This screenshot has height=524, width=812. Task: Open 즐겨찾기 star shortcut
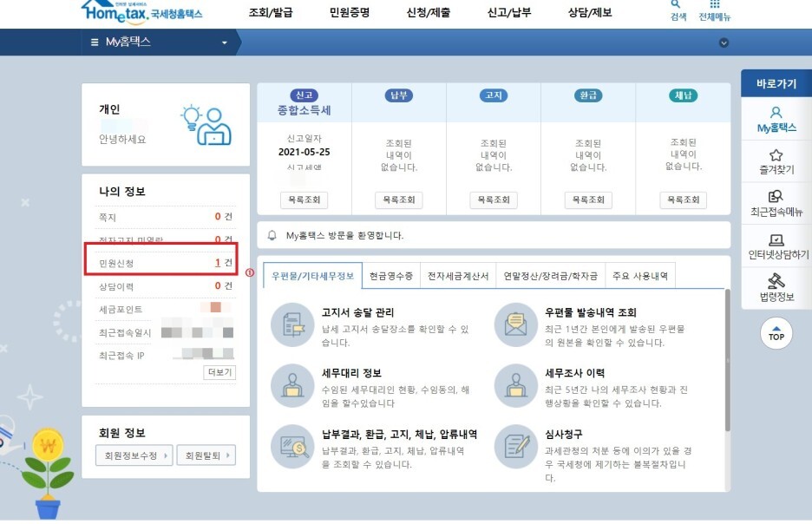click(776, 161)
